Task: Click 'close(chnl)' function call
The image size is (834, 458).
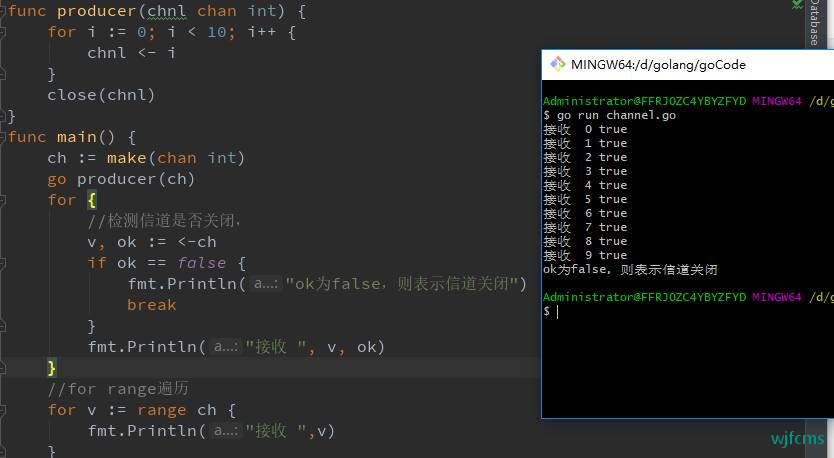Action: [101, 95]
